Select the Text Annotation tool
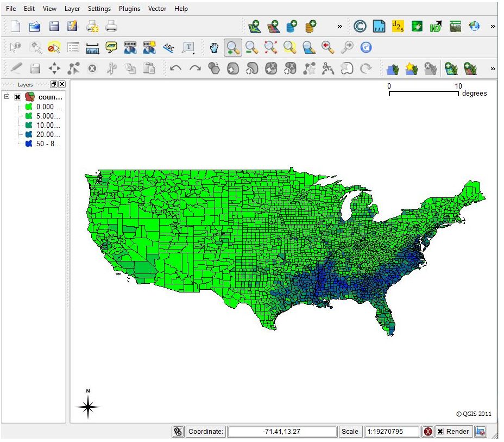This screenshot has width=504, height=442. point(188,48)
